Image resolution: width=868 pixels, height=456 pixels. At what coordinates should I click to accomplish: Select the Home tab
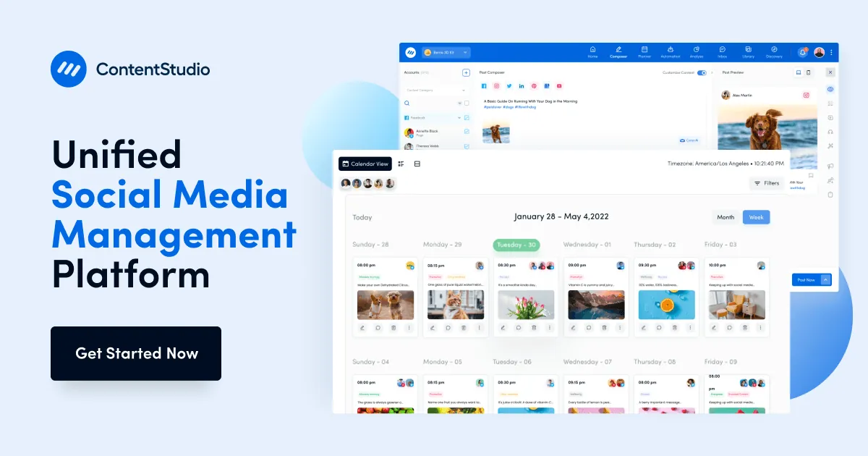coord(592,53)
